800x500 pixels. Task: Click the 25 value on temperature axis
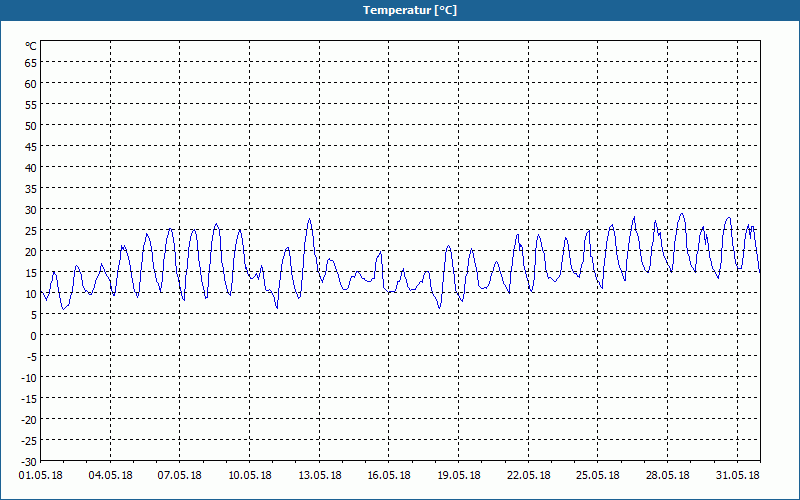click(x=31, y=230)
